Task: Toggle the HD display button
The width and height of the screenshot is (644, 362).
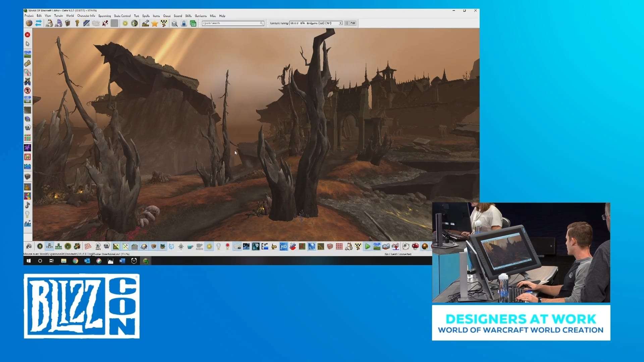Action: 283,247
